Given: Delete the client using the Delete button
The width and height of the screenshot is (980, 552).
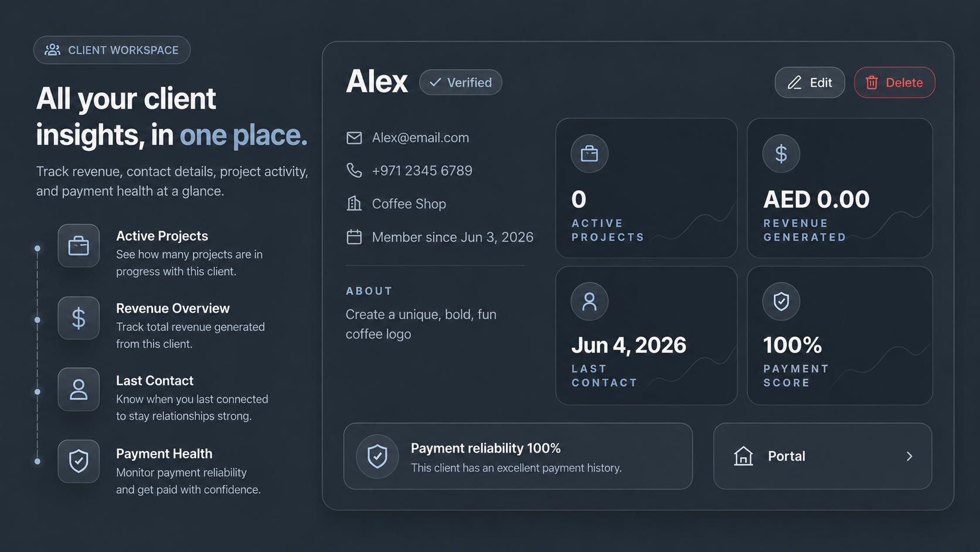Looking at the screenshot, I should tap(894, 83).
